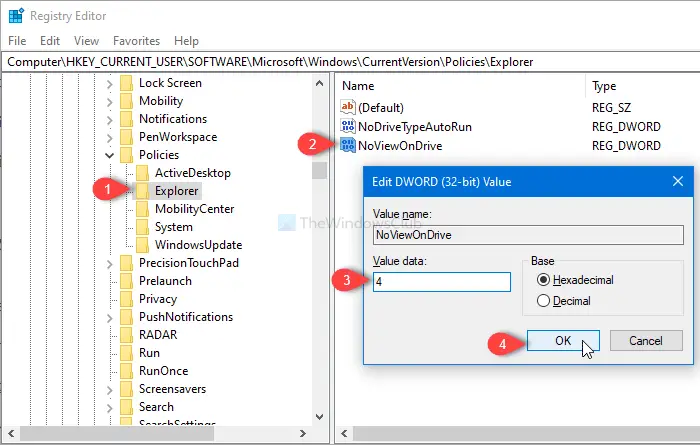This screenshot has width=700, height=445.
Task: Open the Edit menu
Action: point(50,41)
